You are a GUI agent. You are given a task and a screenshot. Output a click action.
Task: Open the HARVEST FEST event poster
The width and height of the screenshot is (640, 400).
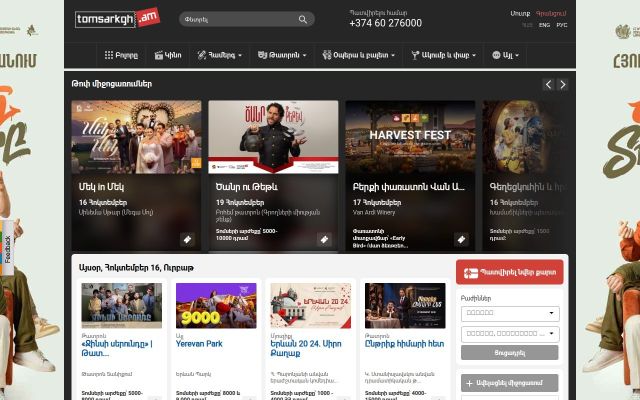[x=410, y=137]
